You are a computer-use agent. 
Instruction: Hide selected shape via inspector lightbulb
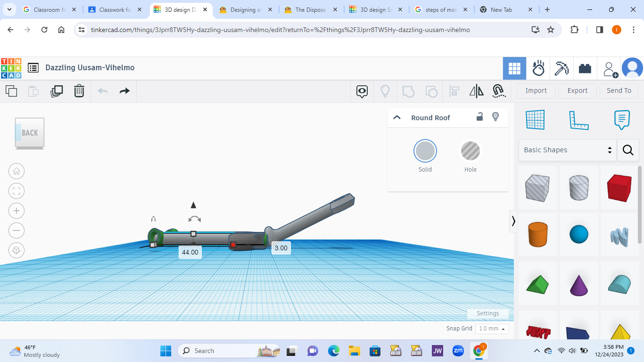point(495,117)
